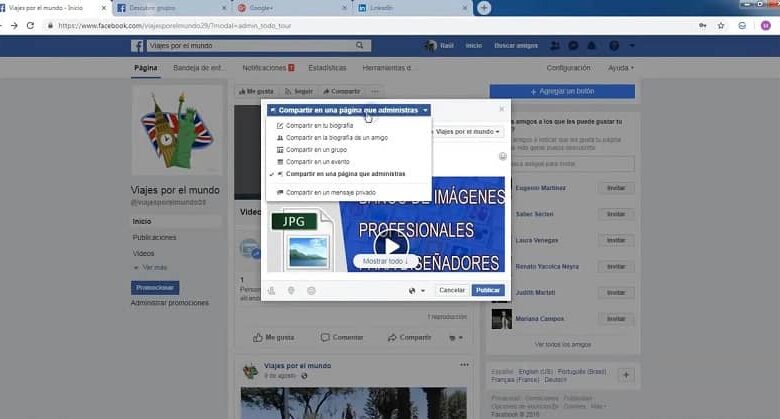Click the page profile picture thumbnail

[x=177, y=130]
